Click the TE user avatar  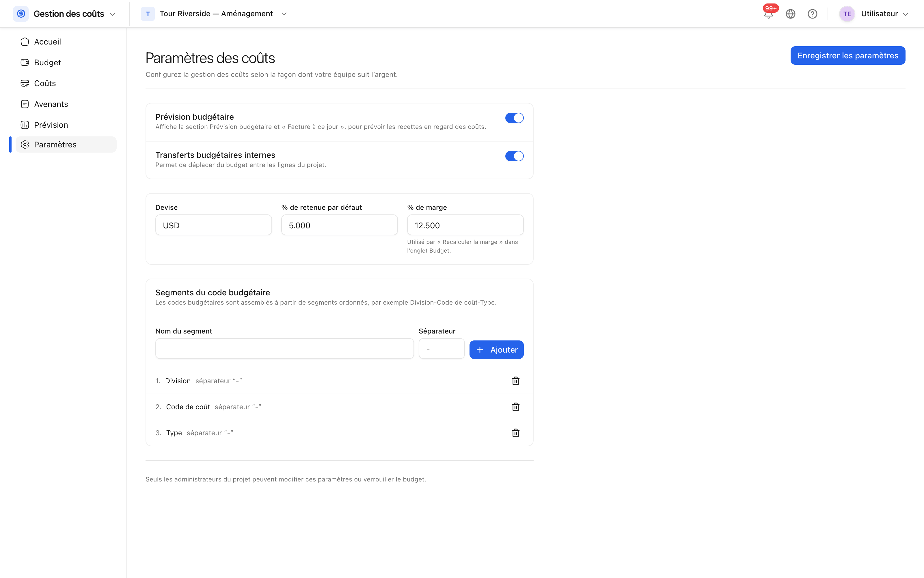pyautogui.click(x=847, y=14)
